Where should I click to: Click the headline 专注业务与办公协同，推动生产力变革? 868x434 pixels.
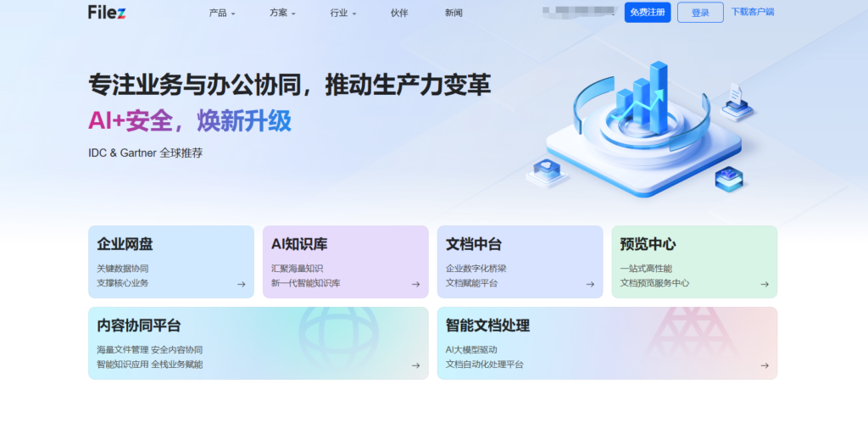[x=289, y=85]
